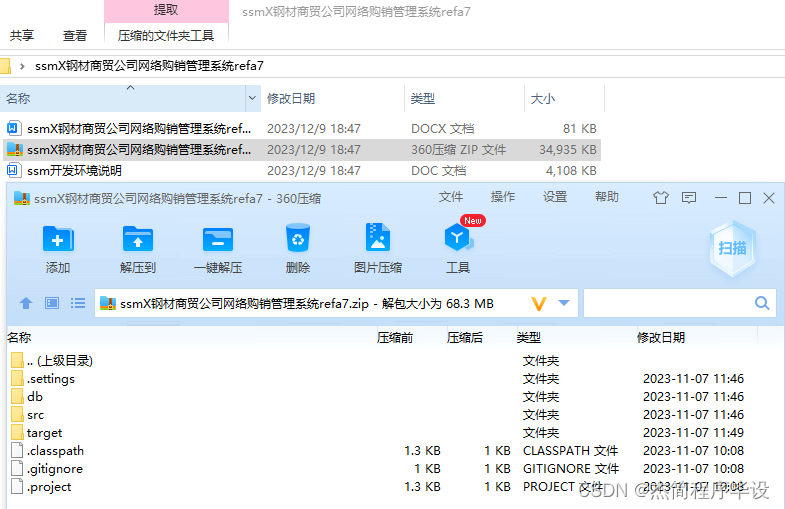785x509 pixels.
Task: Click the Explorer address bar folder name
Action: [x=149, y=66]
